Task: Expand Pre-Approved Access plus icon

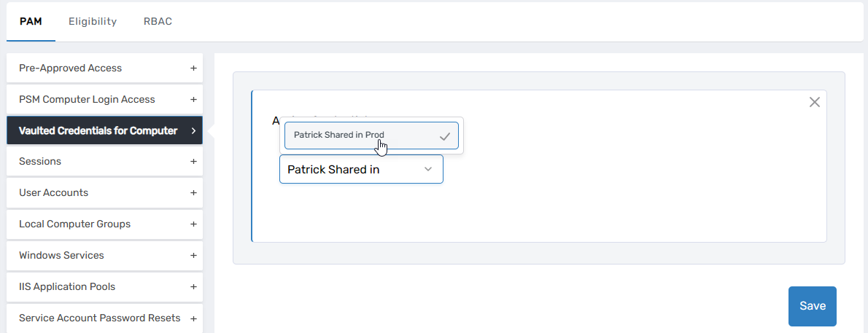Action: (x=193, y=68)
